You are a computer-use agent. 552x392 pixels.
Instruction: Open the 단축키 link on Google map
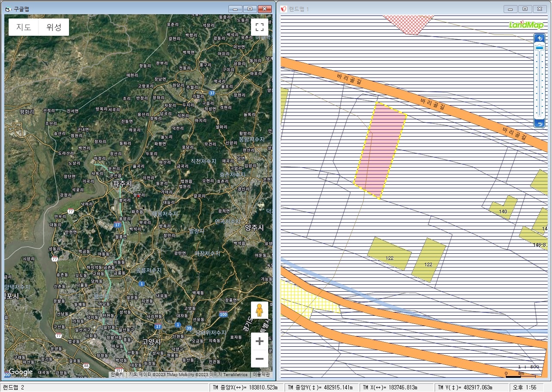pos(117,374)
